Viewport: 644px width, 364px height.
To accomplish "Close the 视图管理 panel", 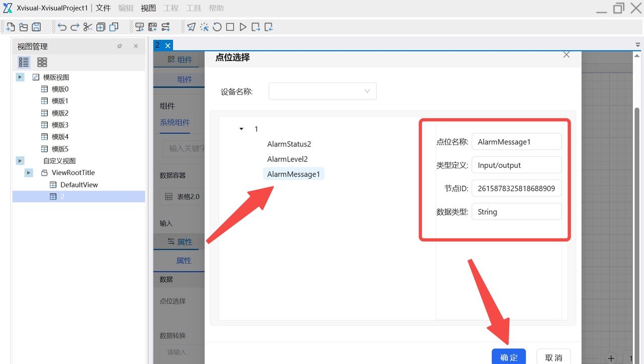I will (136, 46).
